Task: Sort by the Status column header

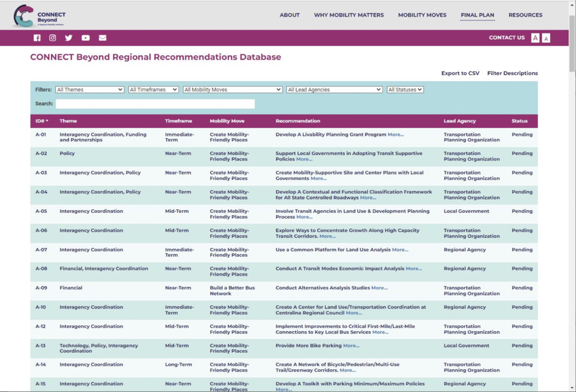Action: coord(519,121)
